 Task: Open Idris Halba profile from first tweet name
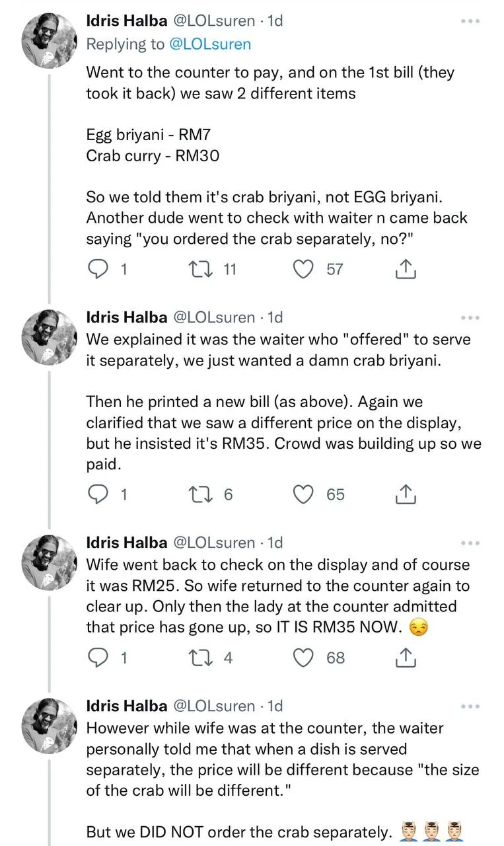pyautogui.click(x=127, y=20)
